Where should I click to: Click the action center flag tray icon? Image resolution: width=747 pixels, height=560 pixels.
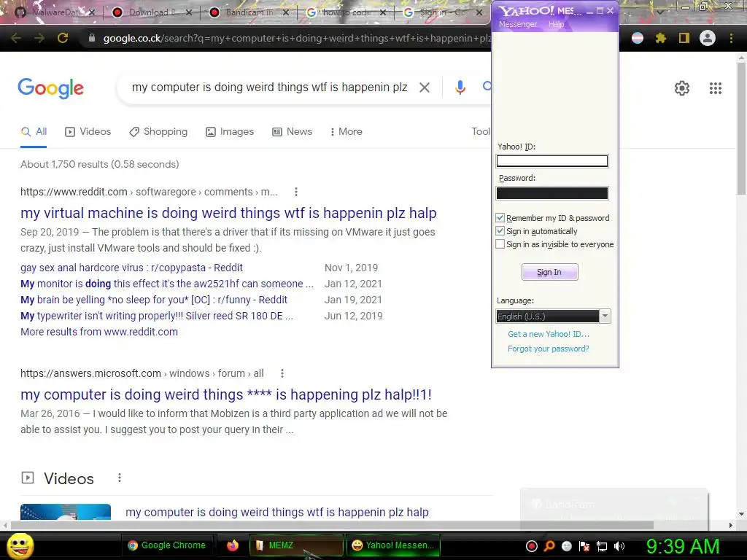[x=584, y=546]
